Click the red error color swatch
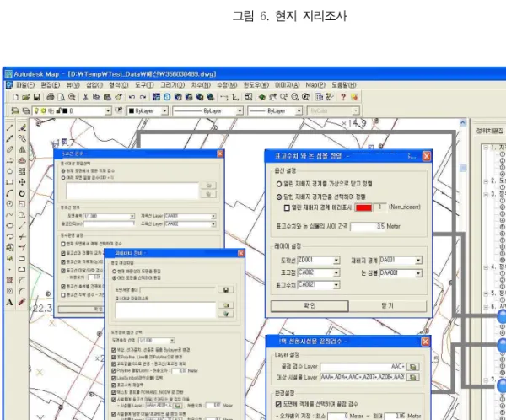The width and height of the screenshot is (506, 420). click(363, 207)
